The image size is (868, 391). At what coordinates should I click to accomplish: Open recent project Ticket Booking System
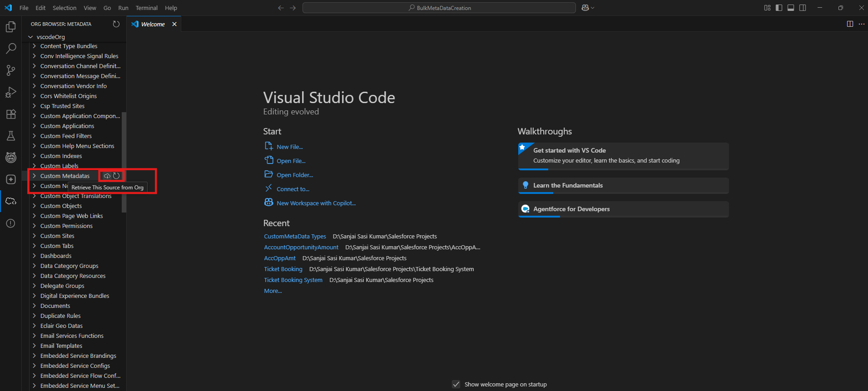pos(293,280)
